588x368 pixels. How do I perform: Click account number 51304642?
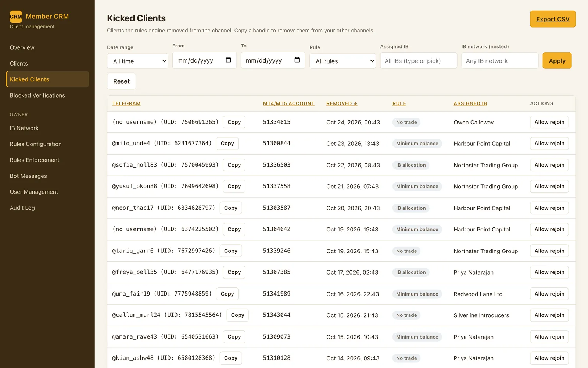coord(277,229)
